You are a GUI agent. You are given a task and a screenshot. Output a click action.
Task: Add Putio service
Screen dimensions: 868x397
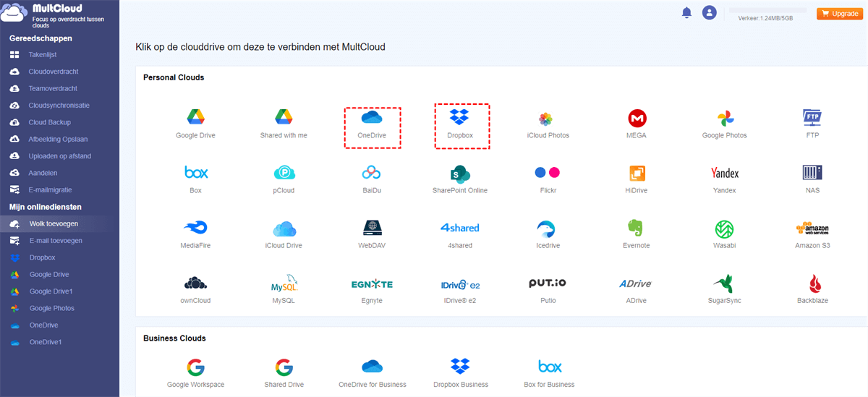click(548, 289)
